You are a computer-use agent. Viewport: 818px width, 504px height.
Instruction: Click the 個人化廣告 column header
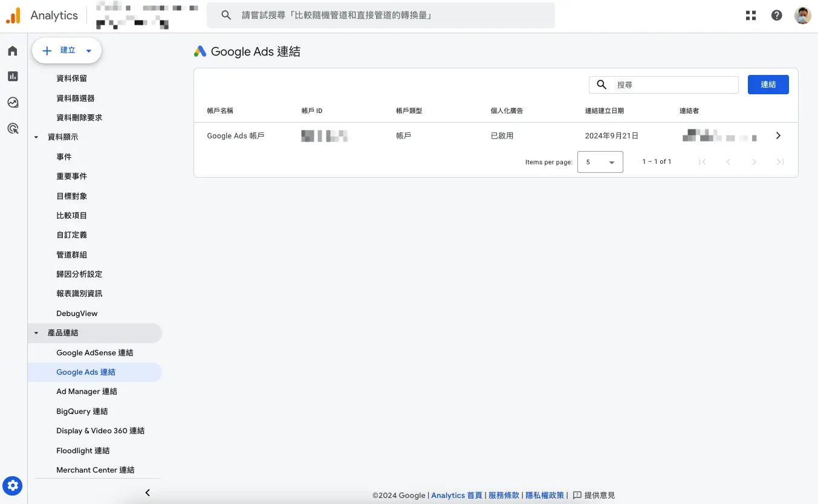[507, 111]
